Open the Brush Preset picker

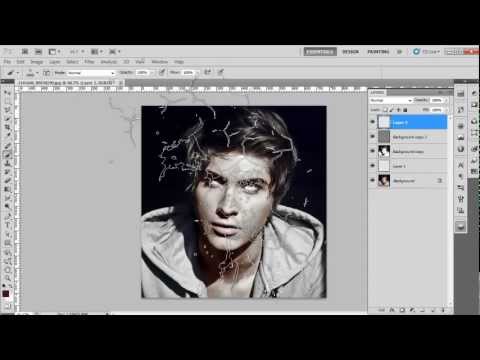tap(32, 73)
